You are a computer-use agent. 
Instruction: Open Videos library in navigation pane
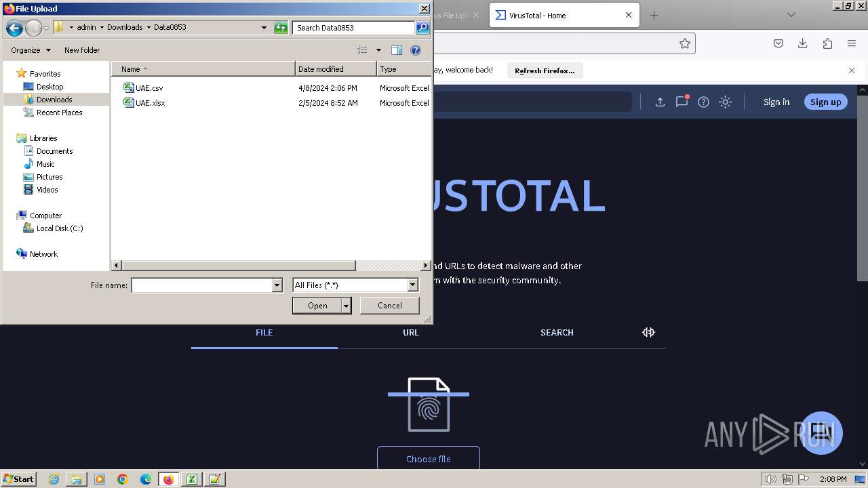(47, 190)
